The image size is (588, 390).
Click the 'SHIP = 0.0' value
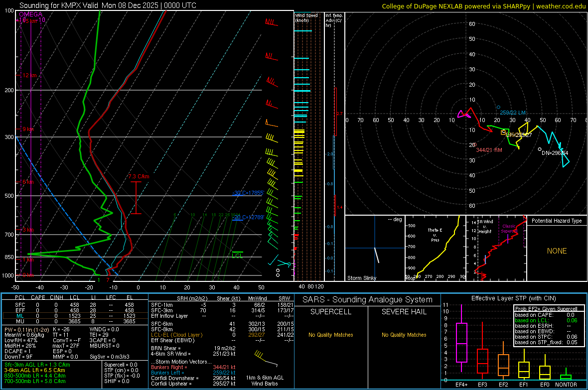pyautogui.click(x=117, y=381)
